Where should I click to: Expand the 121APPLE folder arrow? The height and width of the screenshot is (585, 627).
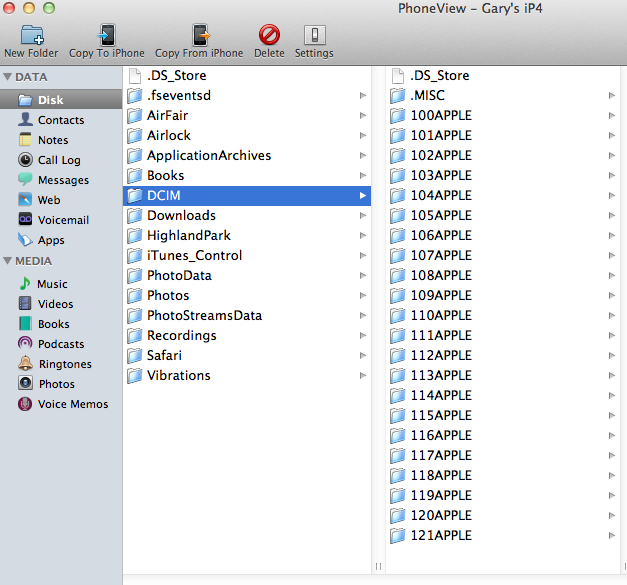coord(612,535)
